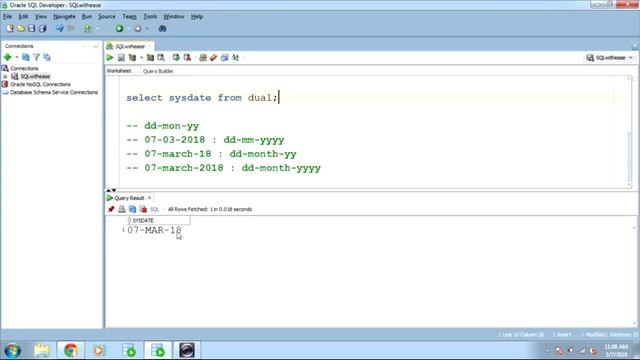
Task: Click the SQL Tuning Advisor icon
Action: pyautogui.click(x=161, y=58)
